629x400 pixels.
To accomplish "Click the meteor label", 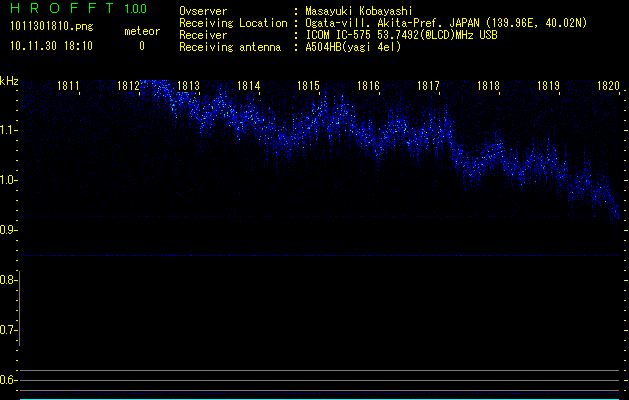I will pos(141,32).
